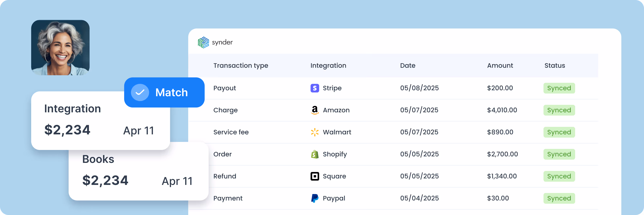Select the Square refund transaction row
The height and width of the screenshot is (215, 644).
400,176
